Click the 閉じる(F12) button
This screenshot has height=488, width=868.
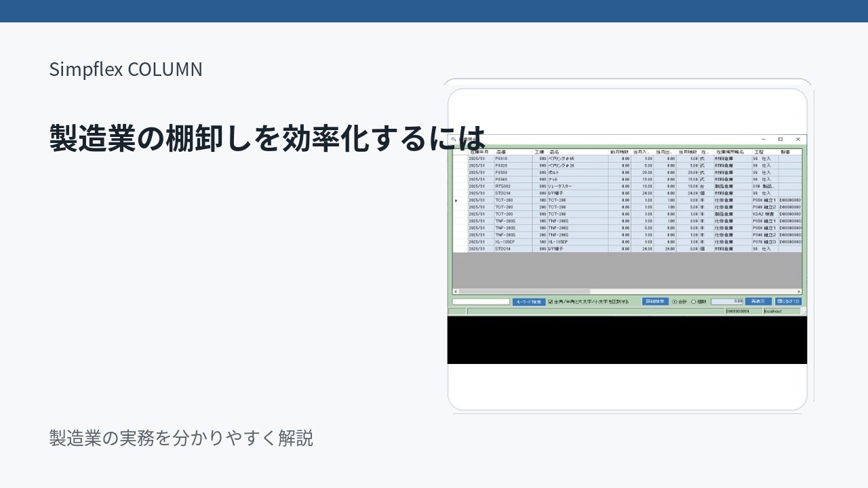tap(788, 302)
